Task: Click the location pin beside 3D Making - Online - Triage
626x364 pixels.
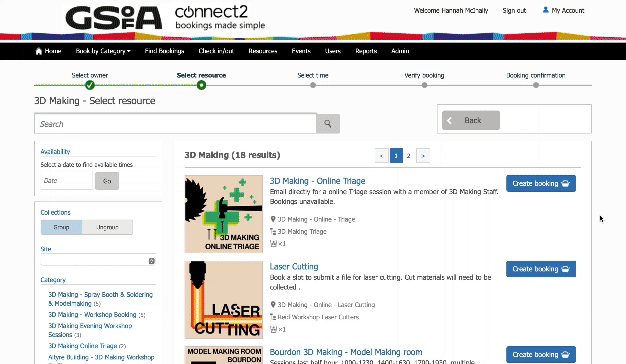Action: (x=273, y=219)
